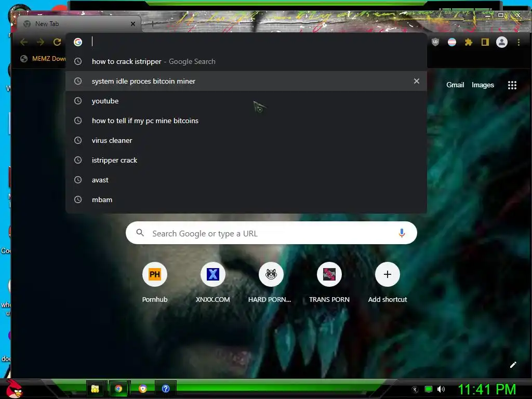This screenshot has height=399, width=532.
Task: Open help question mark taskbar icon
Action: pos(166,389)
